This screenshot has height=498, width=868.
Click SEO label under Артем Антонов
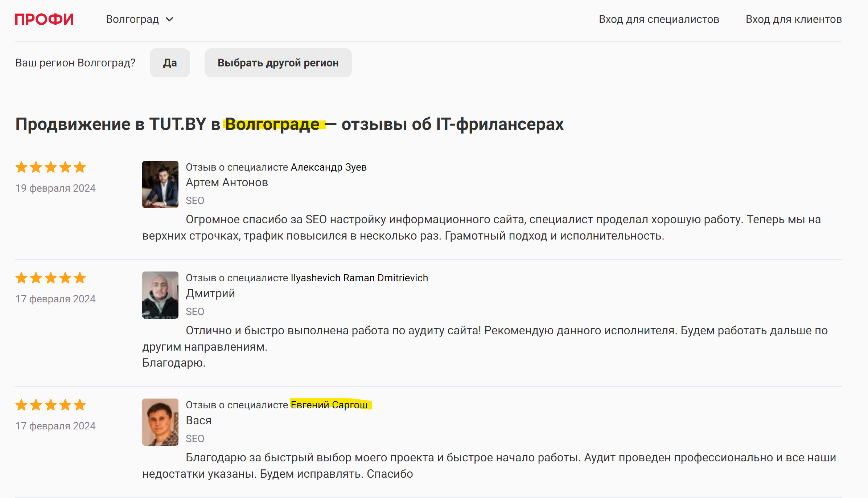tap(195, 200)
